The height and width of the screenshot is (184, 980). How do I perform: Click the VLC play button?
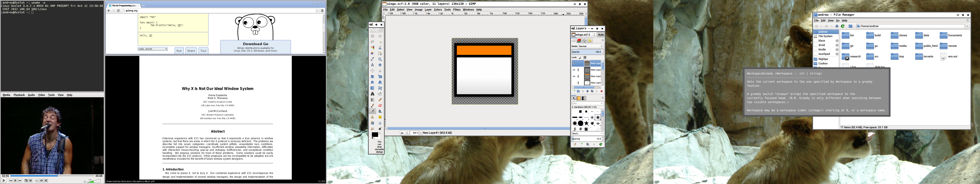click(4, 181)
